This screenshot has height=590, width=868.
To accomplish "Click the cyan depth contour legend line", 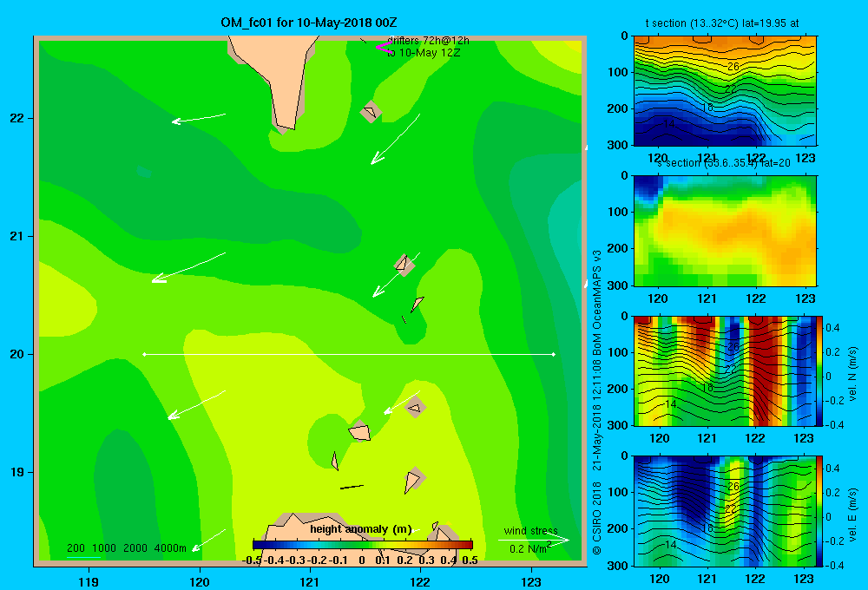I will (x=83, y=557).
